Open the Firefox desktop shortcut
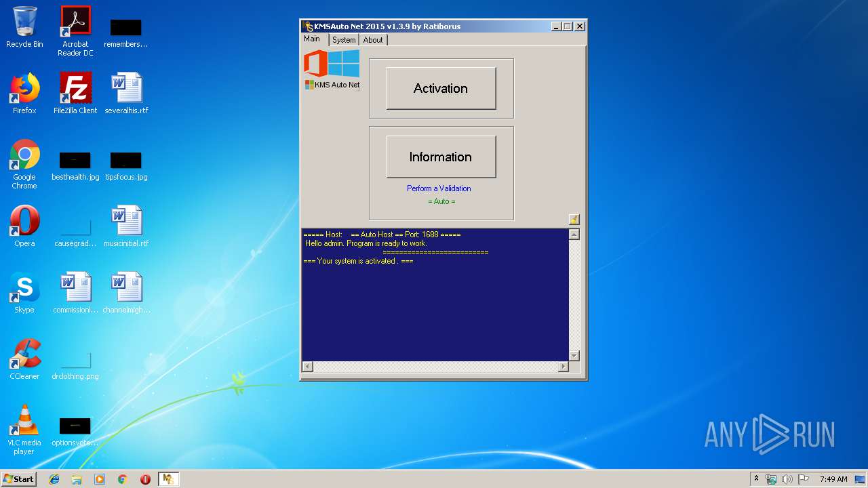The height and width of the screenshot is (488, 868). pos(24,94)
